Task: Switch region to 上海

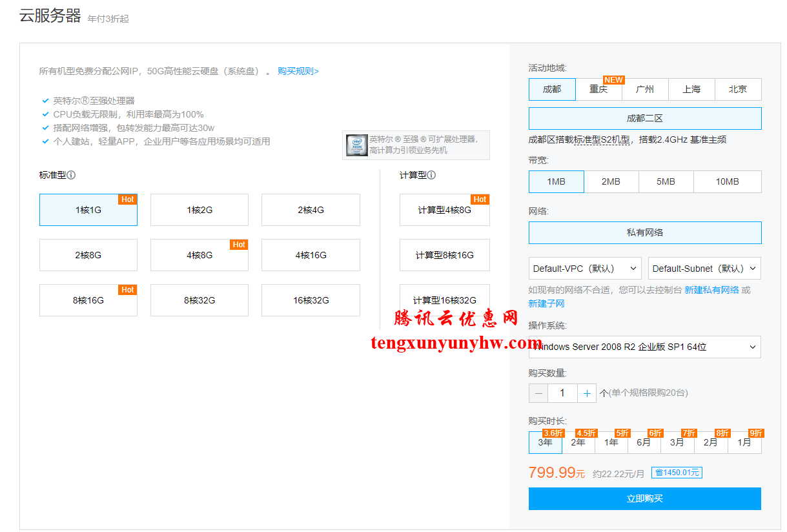Action: [x=691, y=89]
